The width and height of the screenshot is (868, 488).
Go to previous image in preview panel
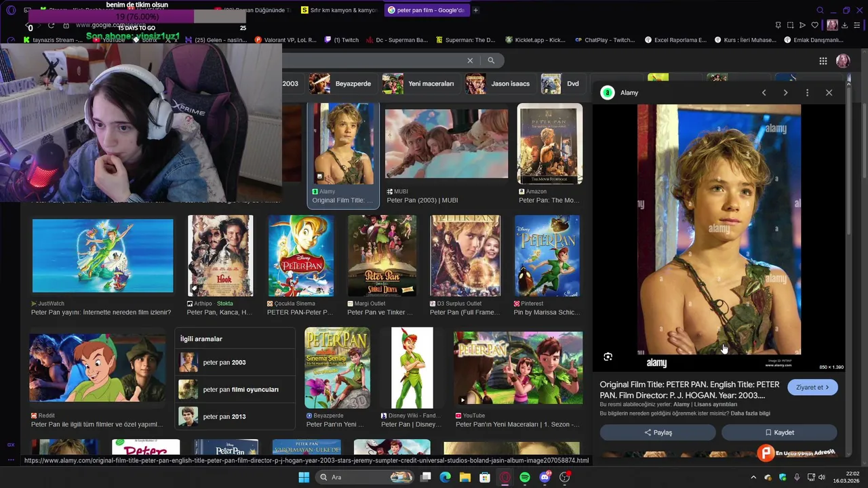pos(764,93)
